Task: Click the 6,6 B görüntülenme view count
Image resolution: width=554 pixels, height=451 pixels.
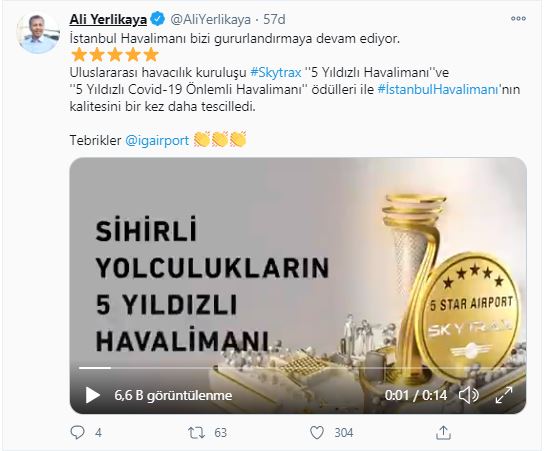Action: 173,395
